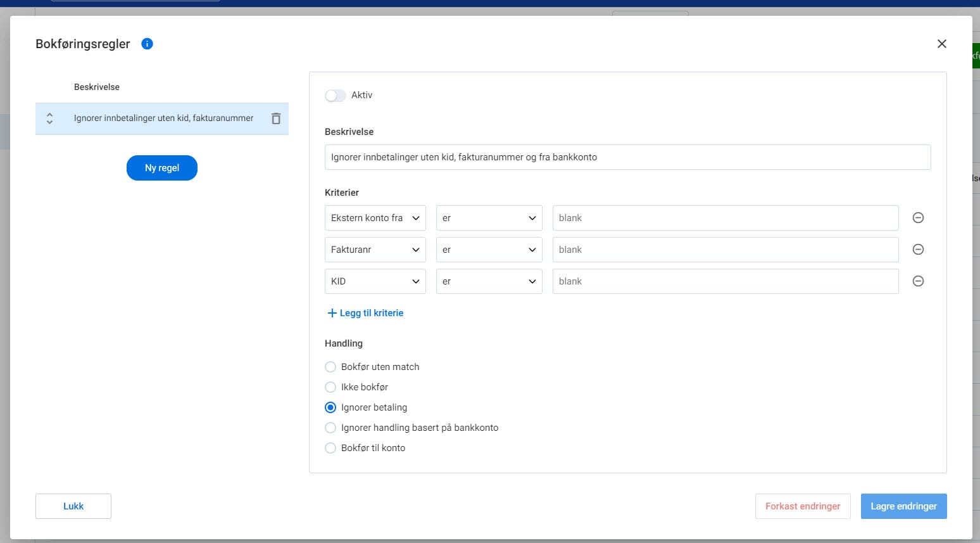This screenshot has width=980, height=543.
Task: Open the Ekstern konto fra dropdown
Action: point(375,218)
